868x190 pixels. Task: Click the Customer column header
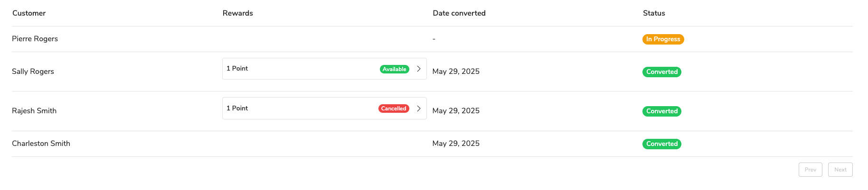[29, 13]
